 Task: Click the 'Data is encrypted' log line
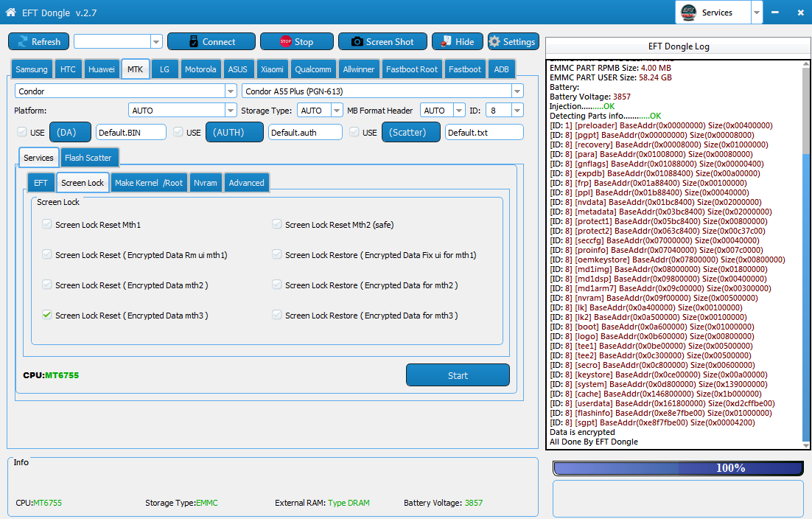(583, 432)
